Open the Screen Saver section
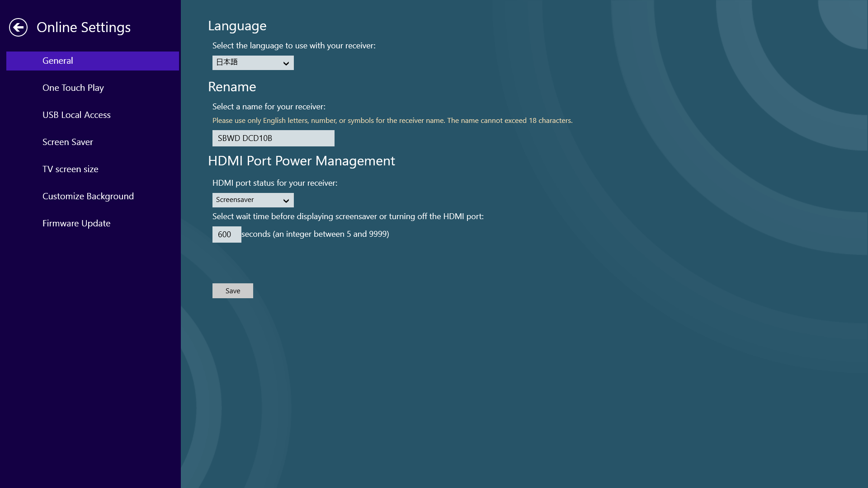 click(68, 142)
